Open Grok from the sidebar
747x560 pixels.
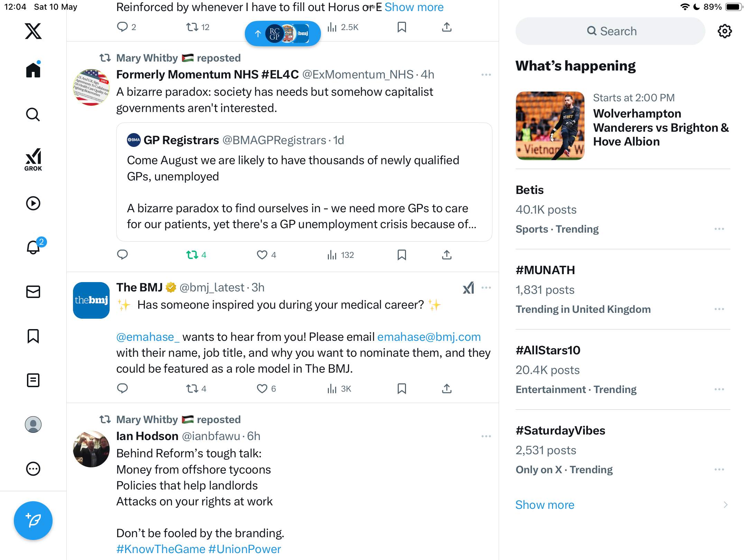(x=33, y=159)
